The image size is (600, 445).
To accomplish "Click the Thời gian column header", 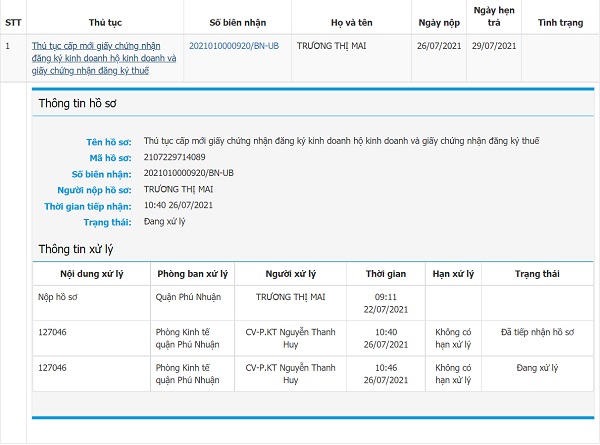I will point(385,274).
